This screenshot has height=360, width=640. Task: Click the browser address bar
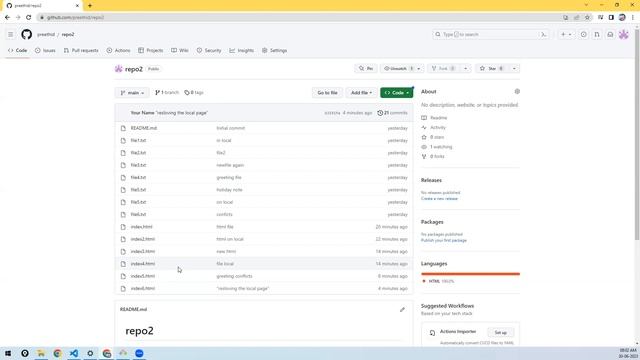click(302, 18)
